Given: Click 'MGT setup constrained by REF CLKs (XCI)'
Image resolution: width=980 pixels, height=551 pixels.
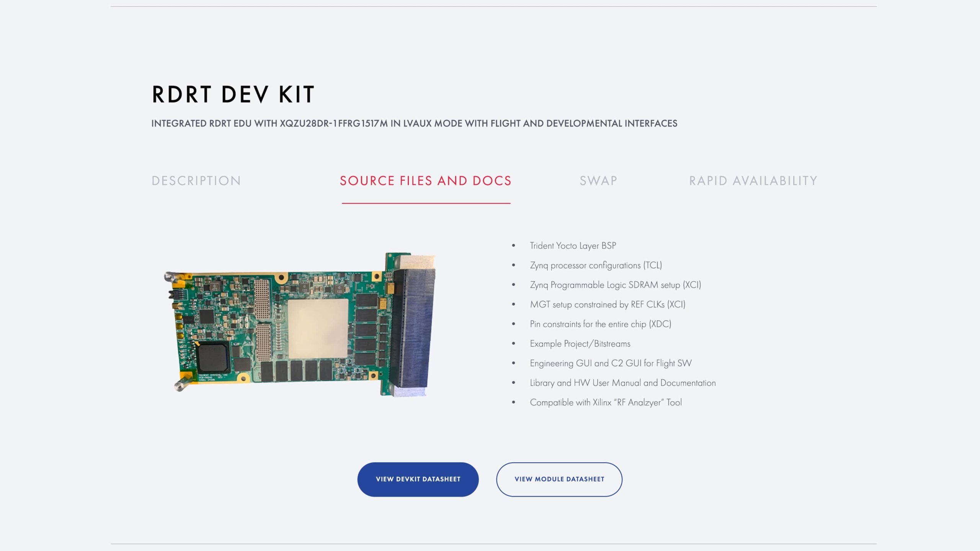Looking at the screenshot, I should click(x=608, y=305).
